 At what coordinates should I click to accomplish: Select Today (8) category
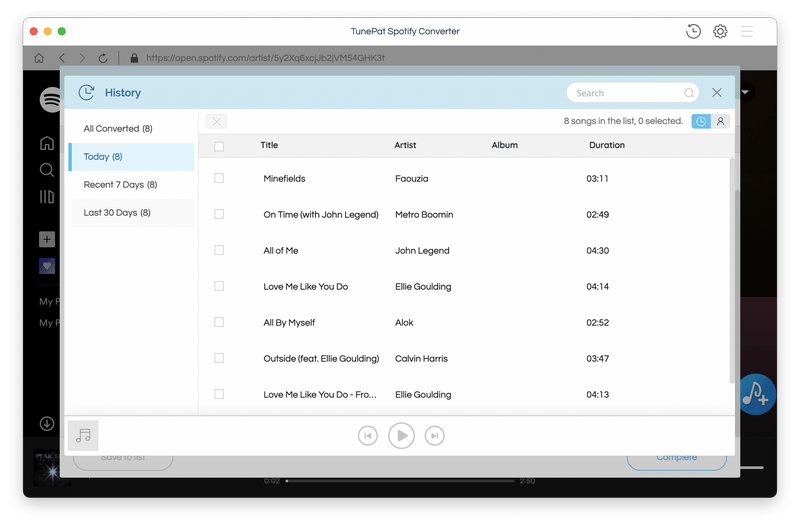(132, 157)
